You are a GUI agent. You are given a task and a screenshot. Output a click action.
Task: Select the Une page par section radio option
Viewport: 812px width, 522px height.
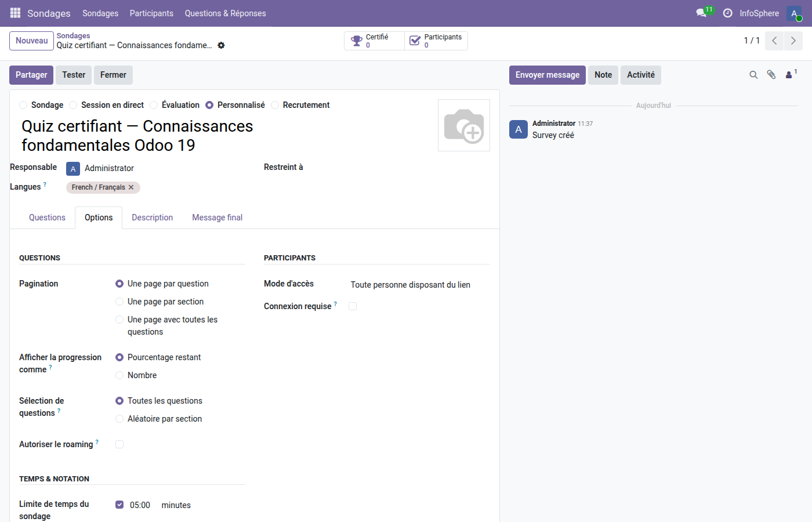119,302
